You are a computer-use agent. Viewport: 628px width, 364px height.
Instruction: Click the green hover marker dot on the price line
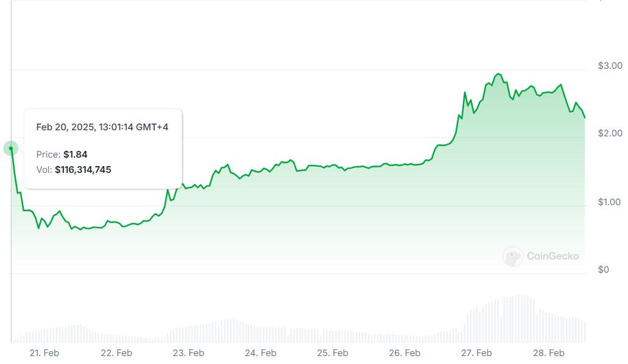11,148
